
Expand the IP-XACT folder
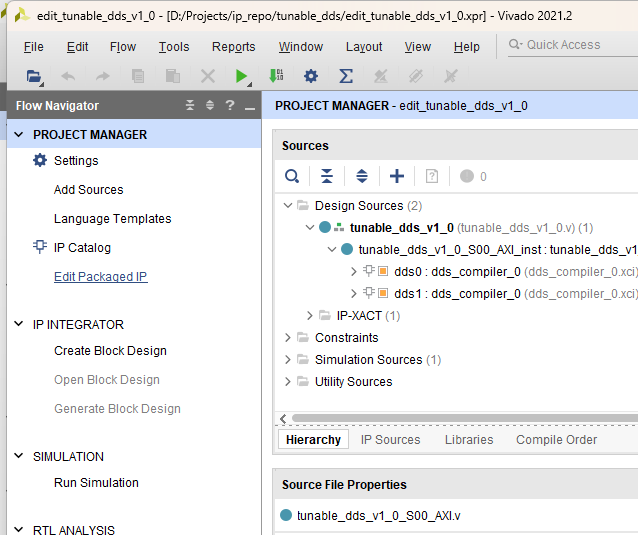point(310,315)
